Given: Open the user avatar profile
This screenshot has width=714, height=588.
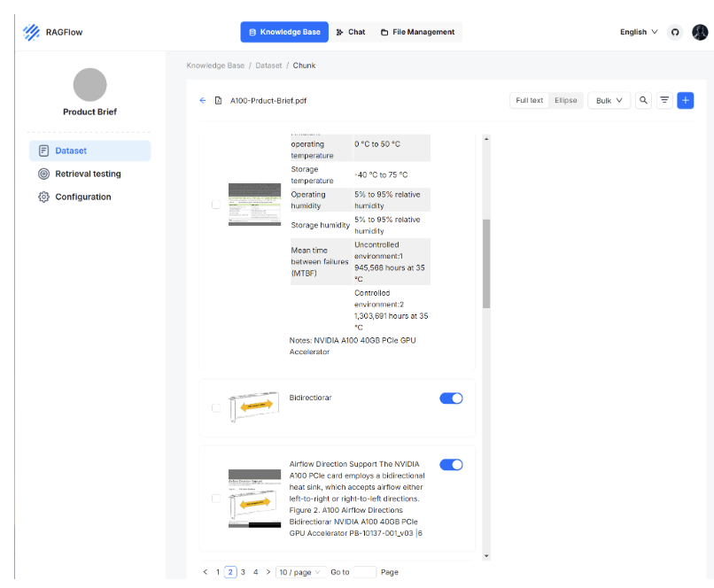Looking at the screenshot, I should (x=700, y=32).
